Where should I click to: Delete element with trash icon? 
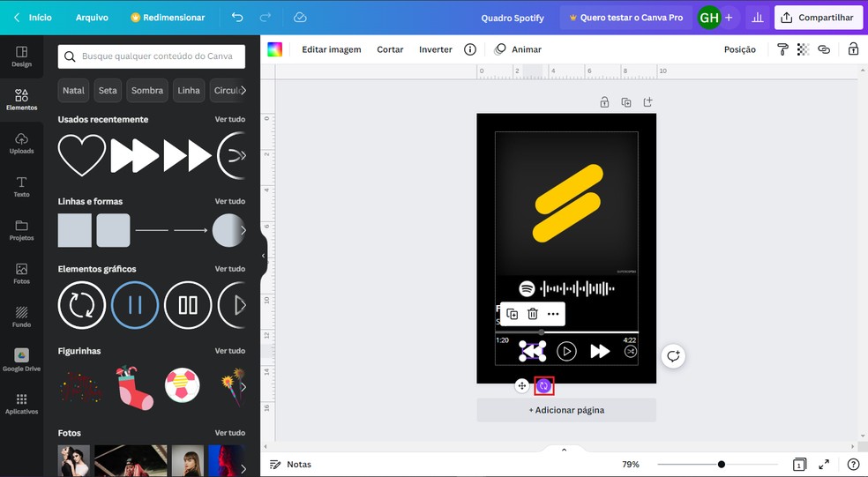[533, 314]
